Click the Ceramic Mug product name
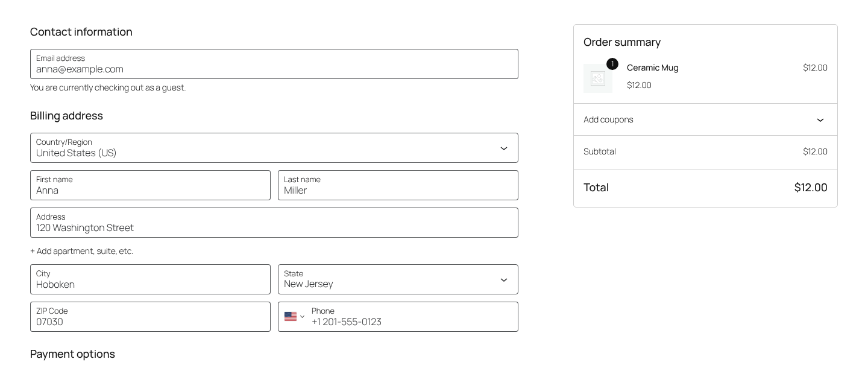868x368 pixels. tap(652, 68)
